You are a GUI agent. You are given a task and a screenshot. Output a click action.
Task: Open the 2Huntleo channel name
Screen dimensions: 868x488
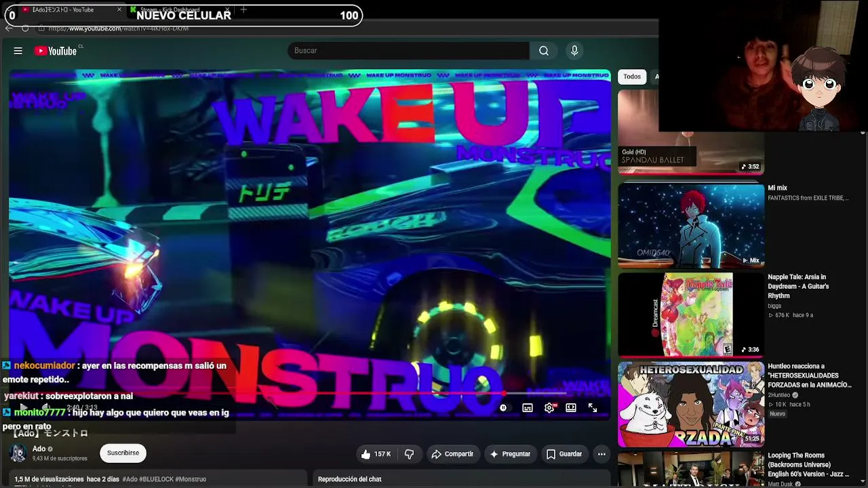778,395
